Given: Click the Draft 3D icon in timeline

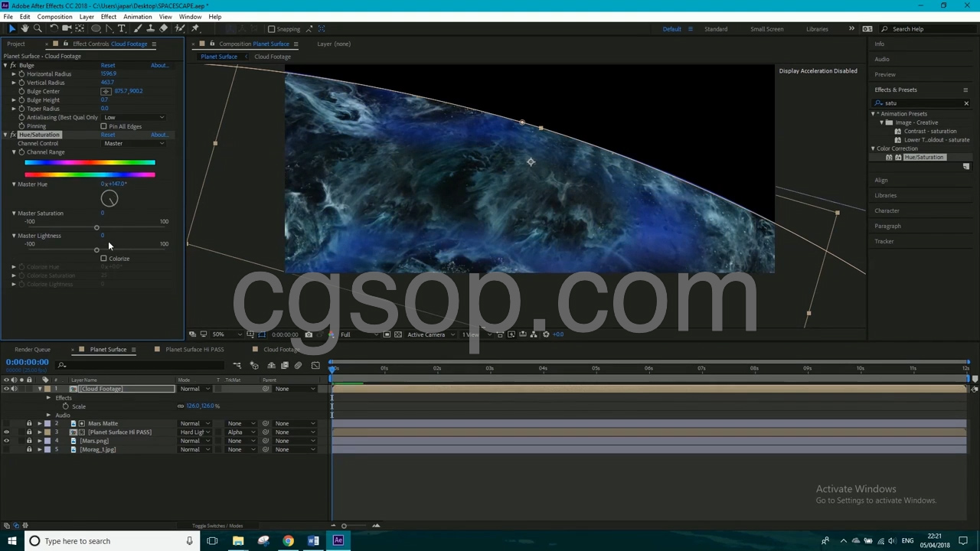Looking at the screenshot, I should click(254, 366).
